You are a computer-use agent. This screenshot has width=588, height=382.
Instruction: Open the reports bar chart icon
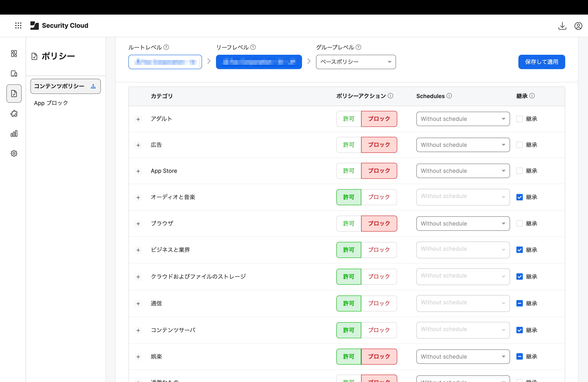pos(14,133)
